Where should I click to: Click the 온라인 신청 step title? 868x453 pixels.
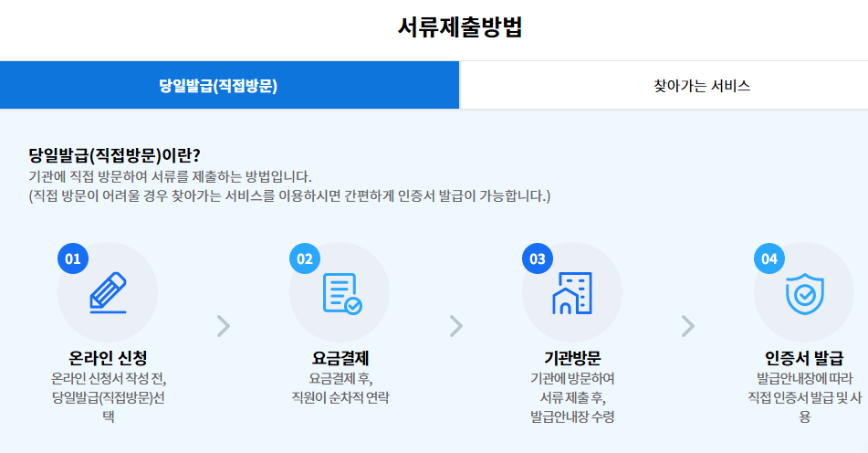(x=108, y=358)
